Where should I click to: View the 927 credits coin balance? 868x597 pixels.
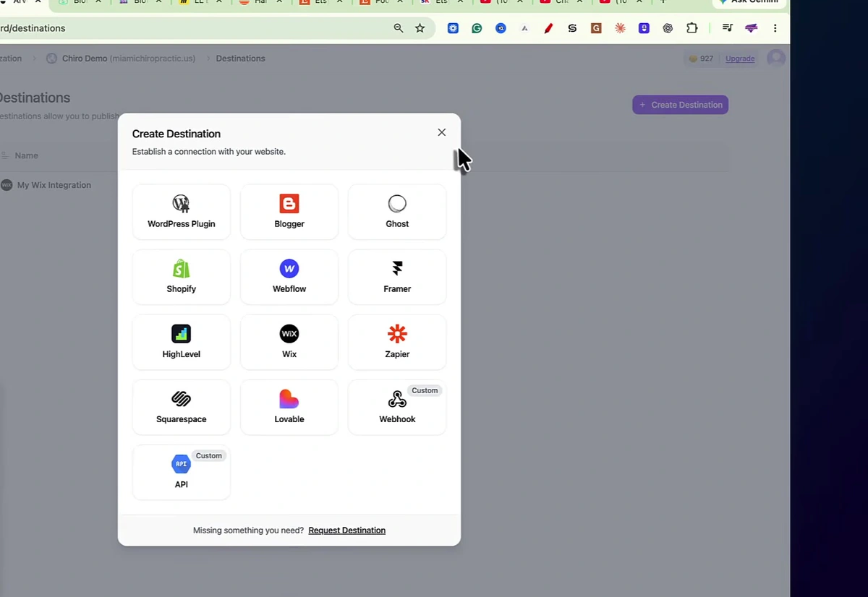click(x=701, y=59)
